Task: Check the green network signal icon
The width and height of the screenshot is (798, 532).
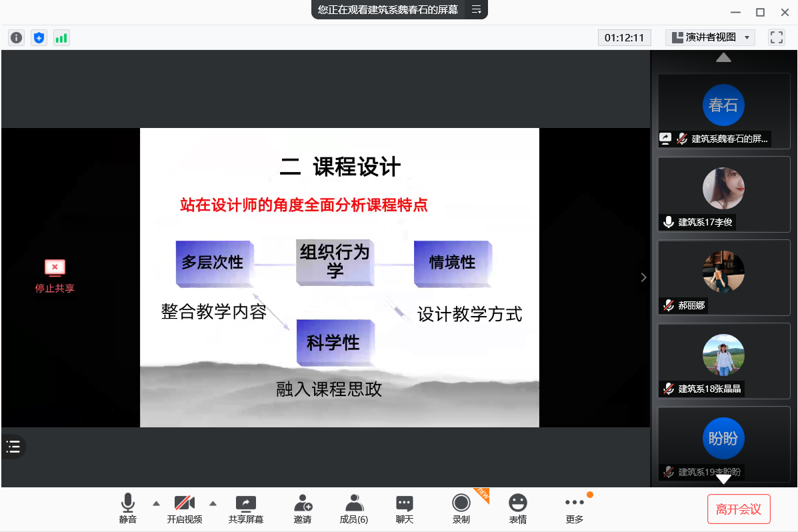Action: [61, 38]
